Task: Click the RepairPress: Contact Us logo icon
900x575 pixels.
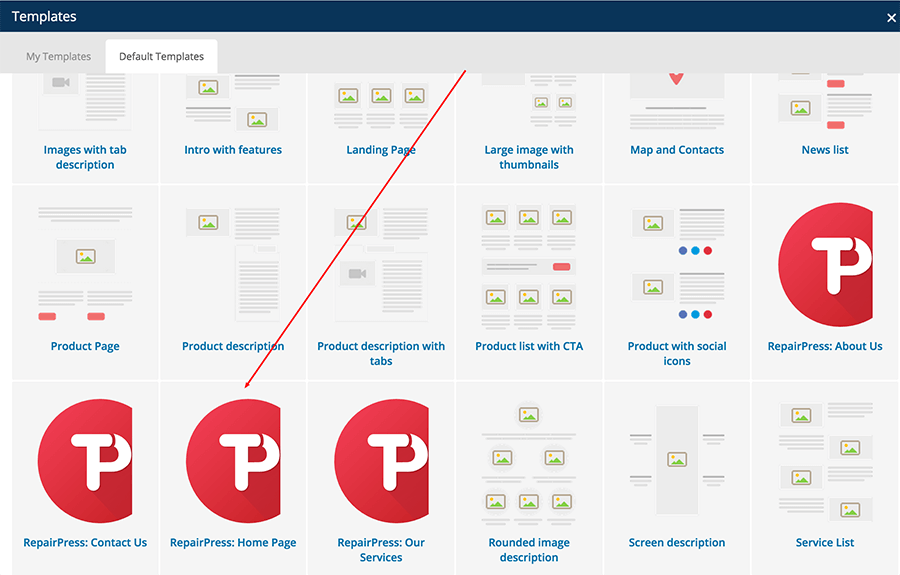Action: [85, 461]
